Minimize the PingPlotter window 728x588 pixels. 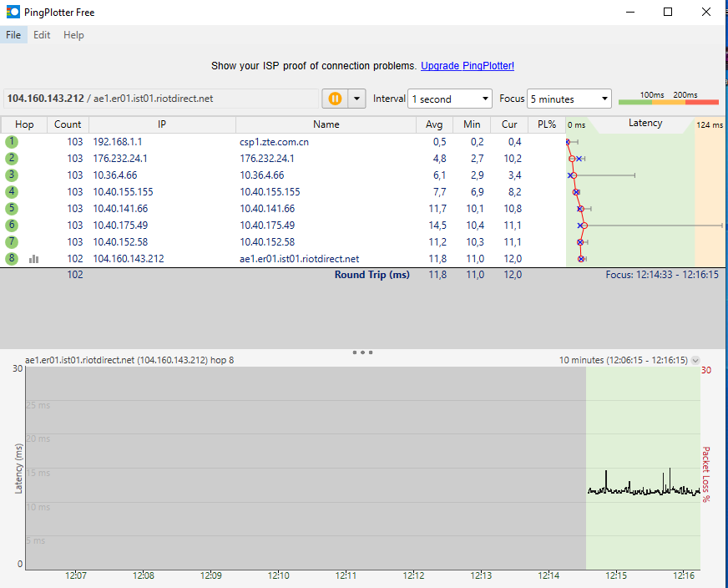(x=630, y=12)
